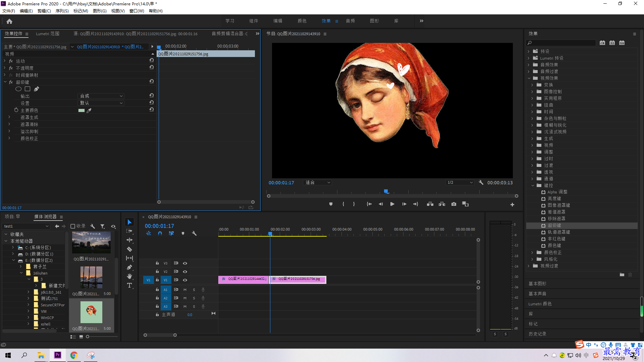Expand the 遮罩生成 section
The height and width of the screenshot is (362, 644).
tap(9, 117)
